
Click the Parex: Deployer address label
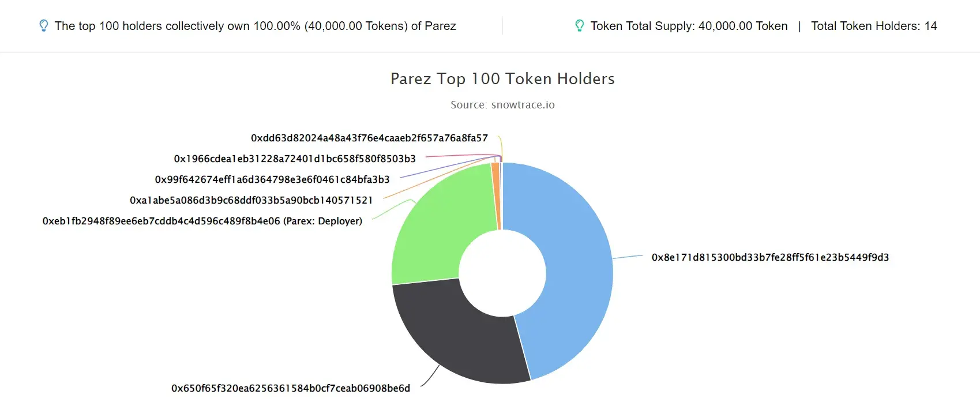click(202, 221)
